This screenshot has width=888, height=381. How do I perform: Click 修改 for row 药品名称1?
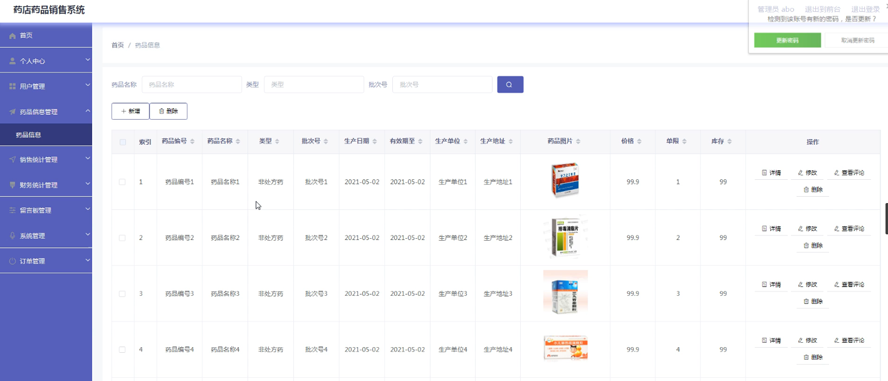[807, 173]
